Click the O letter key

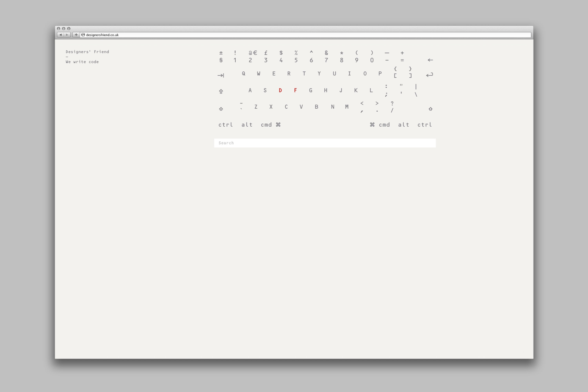[365, 73]
